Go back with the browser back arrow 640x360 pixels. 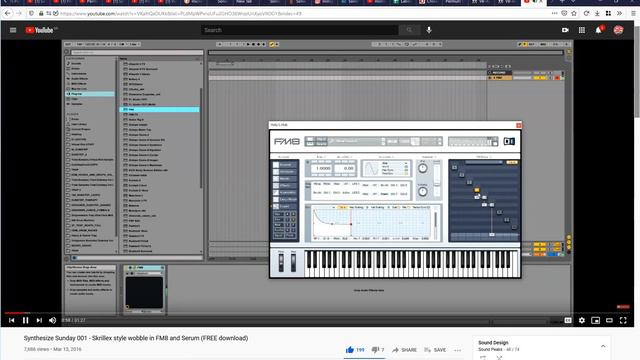click(x=7, y=13)
